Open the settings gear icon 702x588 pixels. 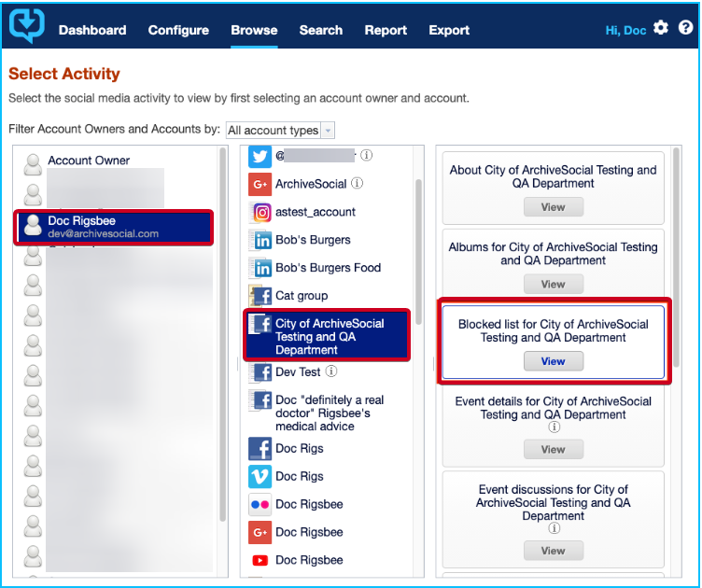pos(661,28)
